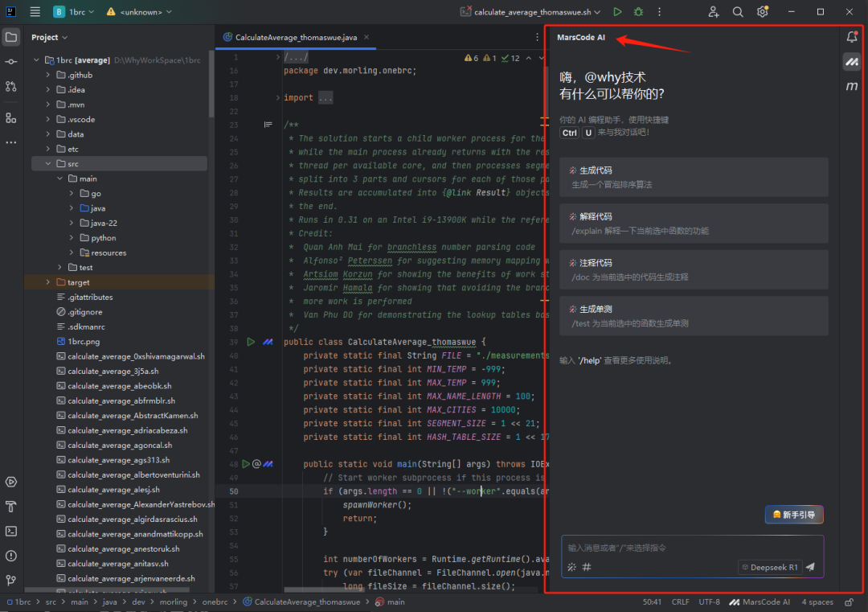Screen dimensions: 868x612
Task: Open the toolbar More Actions menu
Action: (x=659, y=11)
